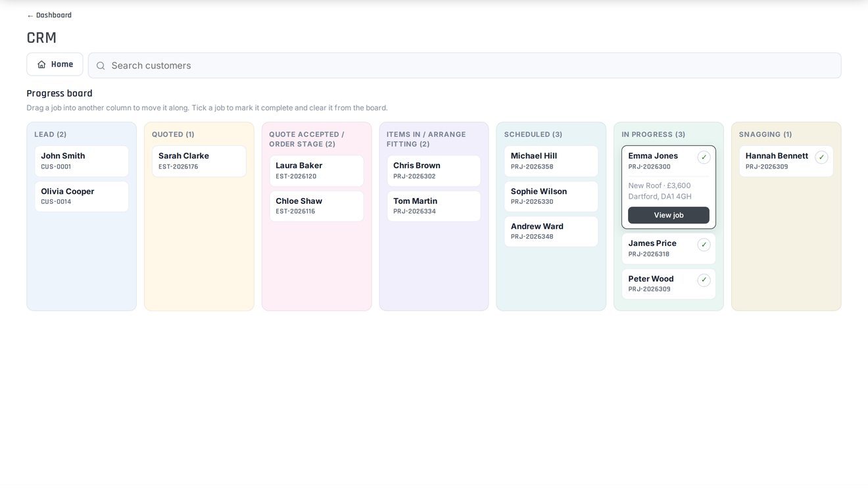Click the Hannah Bennett name text
Image resolution: width=868 pixels, height=488 pixels.
point(777,156)
